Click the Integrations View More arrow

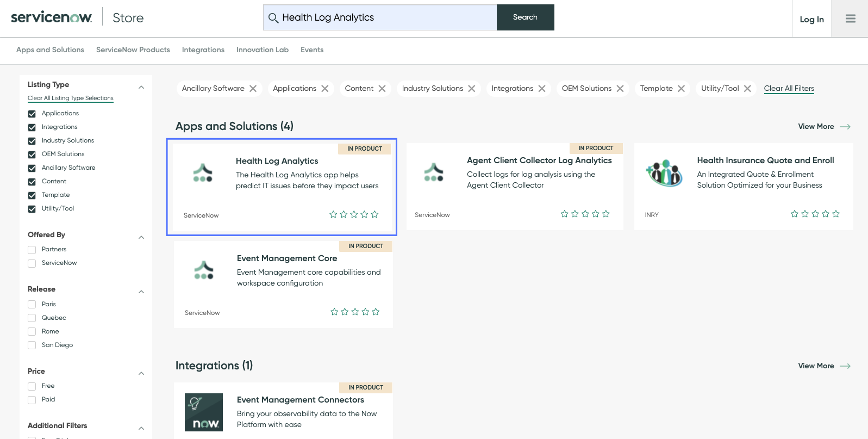[x=845, y=366]
